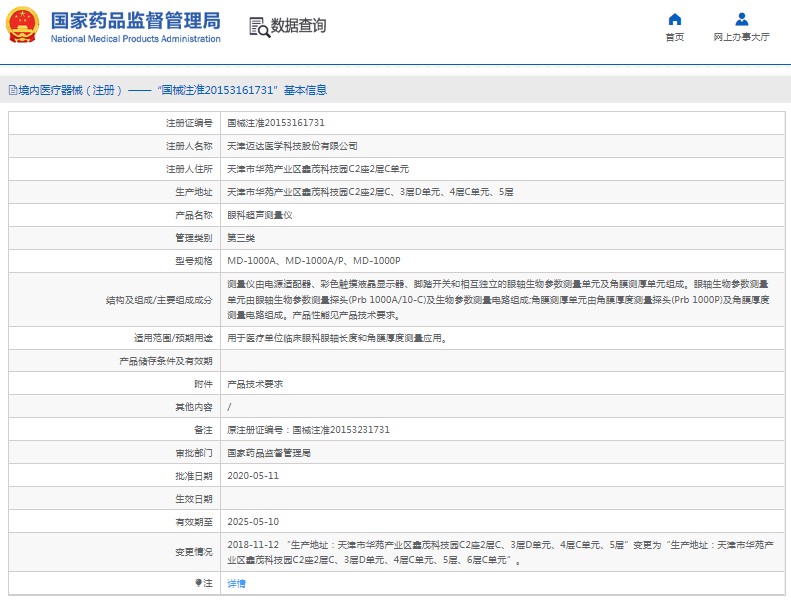Select management category 第三类
The image size is (791, 600).
click(241, 238)
